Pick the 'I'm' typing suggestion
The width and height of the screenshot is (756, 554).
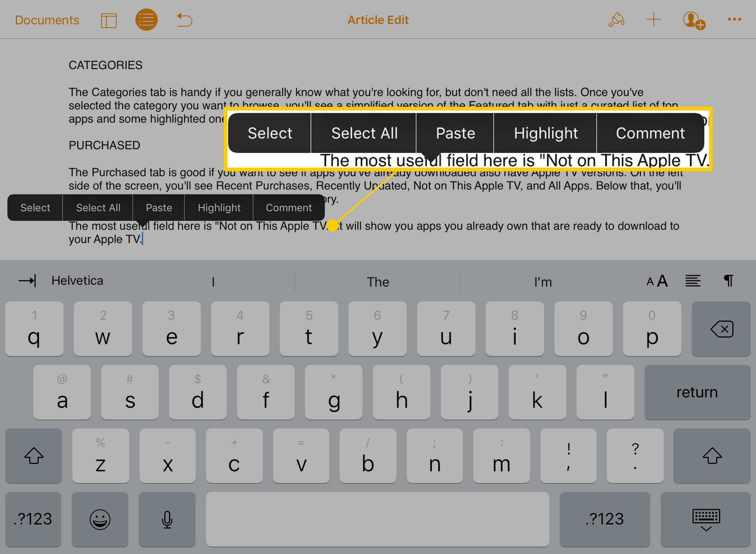click(x=543, y=282)
